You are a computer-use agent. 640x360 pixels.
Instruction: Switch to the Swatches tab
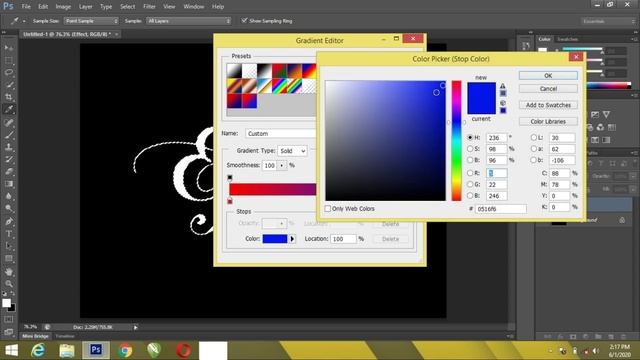click(567, 39)
